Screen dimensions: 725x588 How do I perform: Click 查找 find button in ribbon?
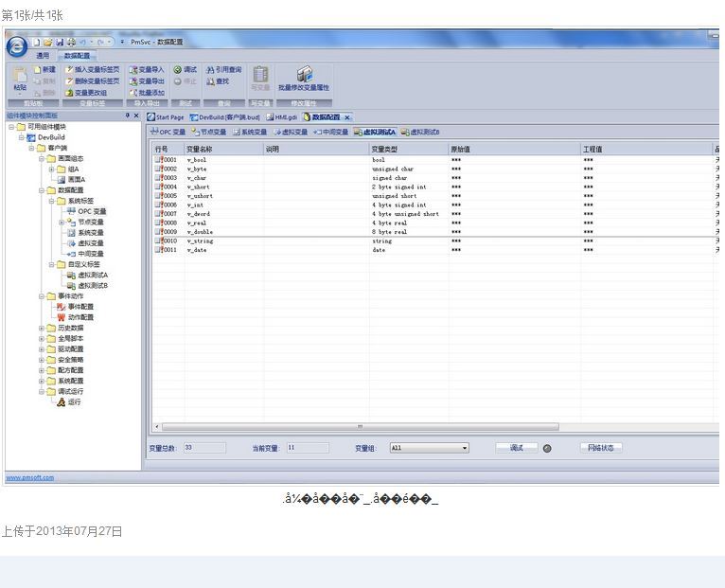click(218, 81)
